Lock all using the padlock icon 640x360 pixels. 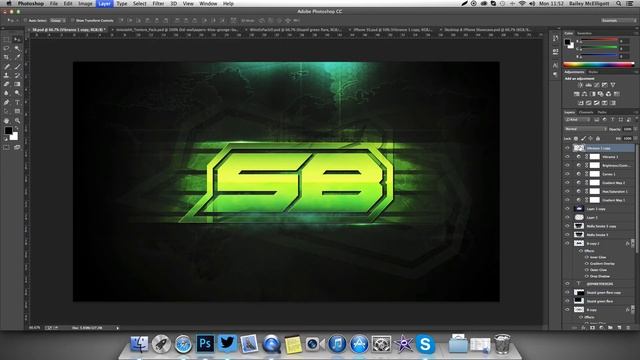[x=598, y=139]
